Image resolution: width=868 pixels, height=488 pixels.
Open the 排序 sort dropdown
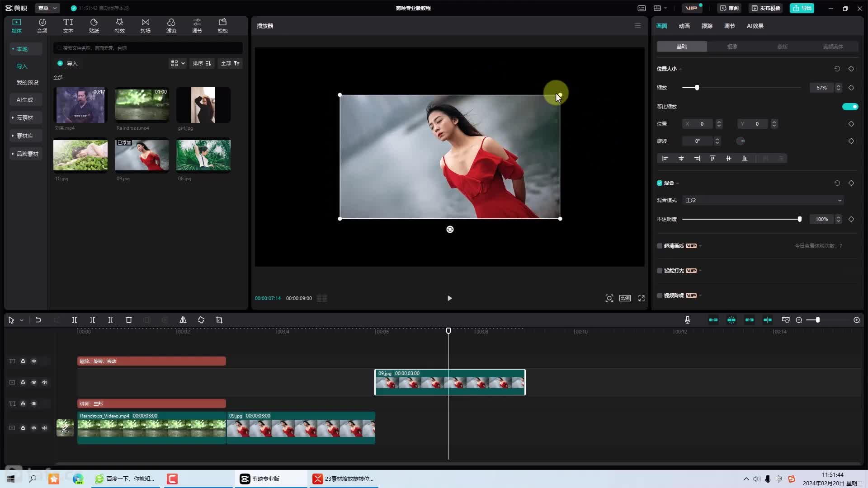(x=202, y=63)
